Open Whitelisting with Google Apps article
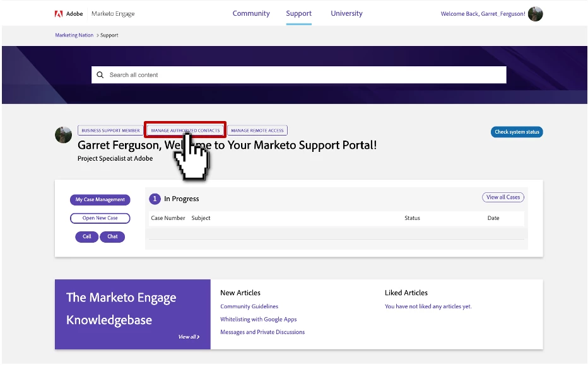 (x=259, y=319)
